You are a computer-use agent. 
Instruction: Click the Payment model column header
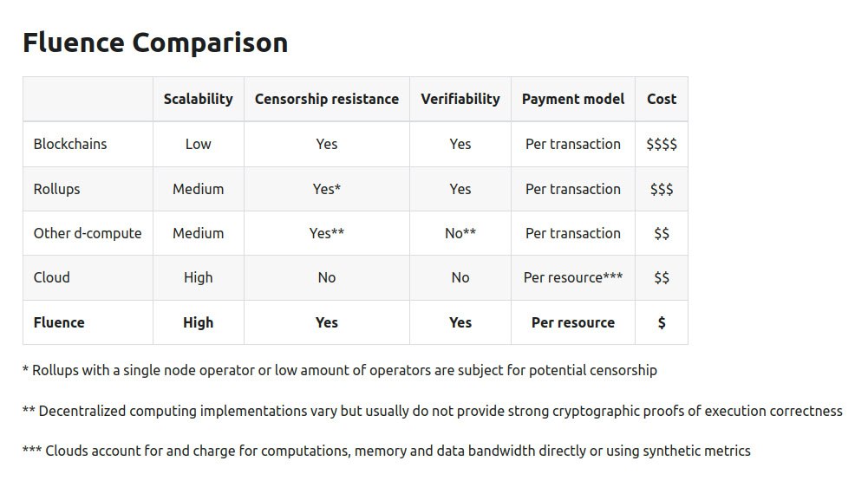click(572, 99)
